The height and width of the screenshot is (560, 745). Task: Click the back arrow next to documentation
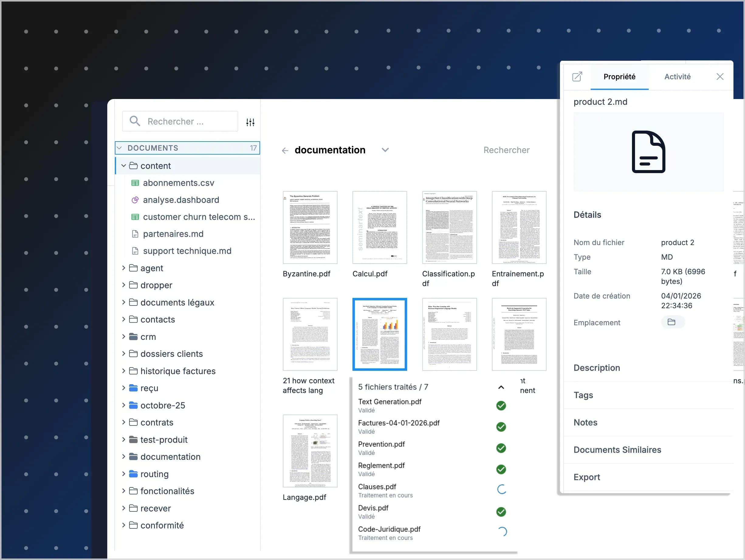coord(285,150)
